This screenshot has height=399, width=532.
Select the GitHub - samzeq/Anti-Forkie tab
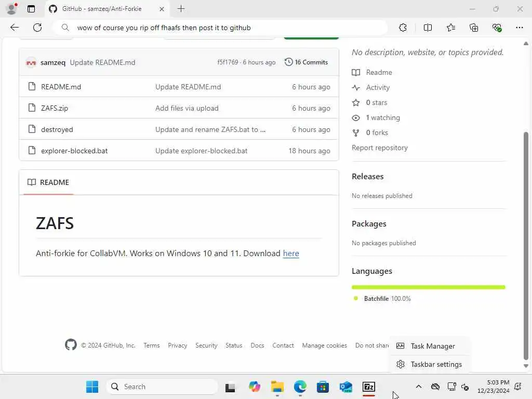107,9
